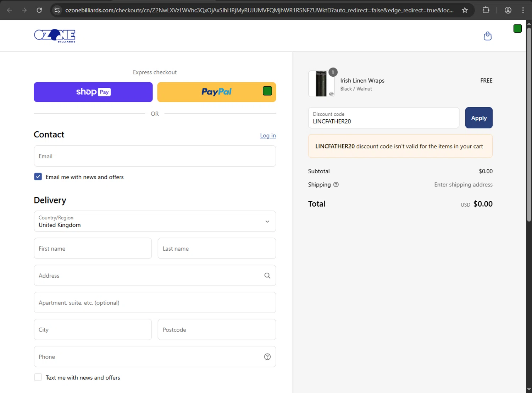This screenshot has height=393, width=532.
Task: Check out using PayPal button
Action: click(216, 92)
